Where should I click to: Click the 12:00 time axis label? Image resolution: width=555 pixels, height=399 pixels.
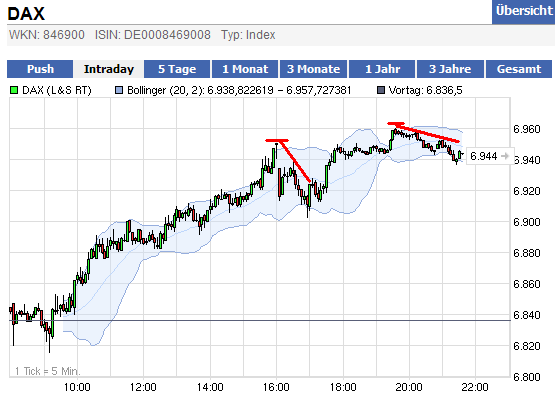(x=143, y=387)
